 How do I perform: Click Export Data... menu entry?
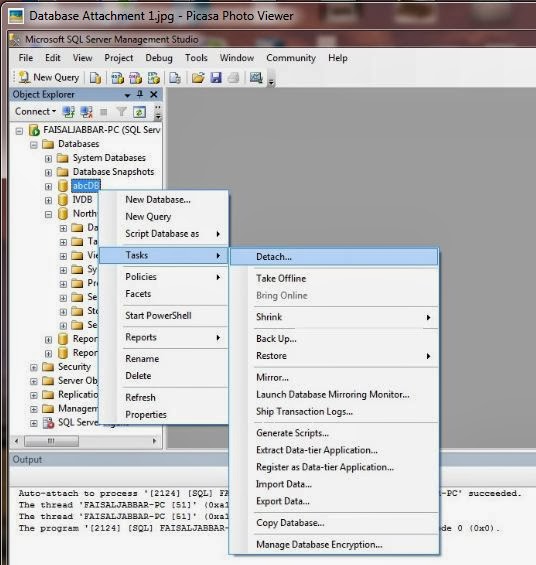(x=334, y=501)
